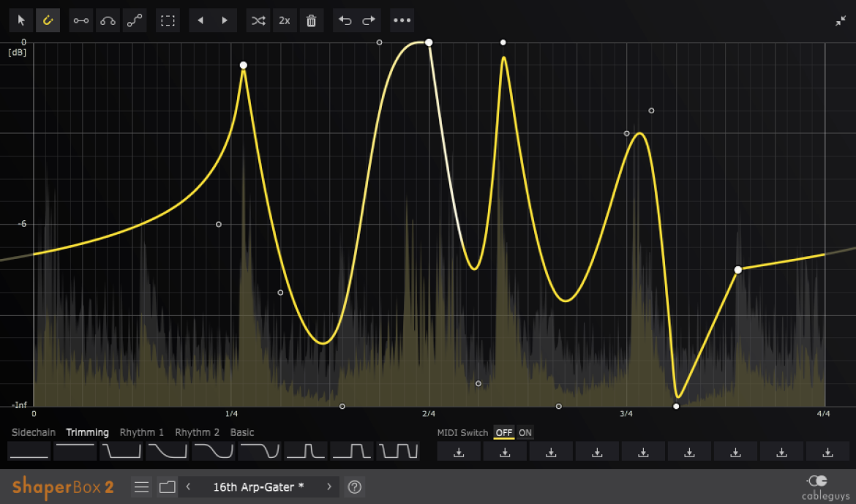Set MIDI Switch to OFF
The height and width of the screenshot is (504, 856).
(x=504, y=432)
